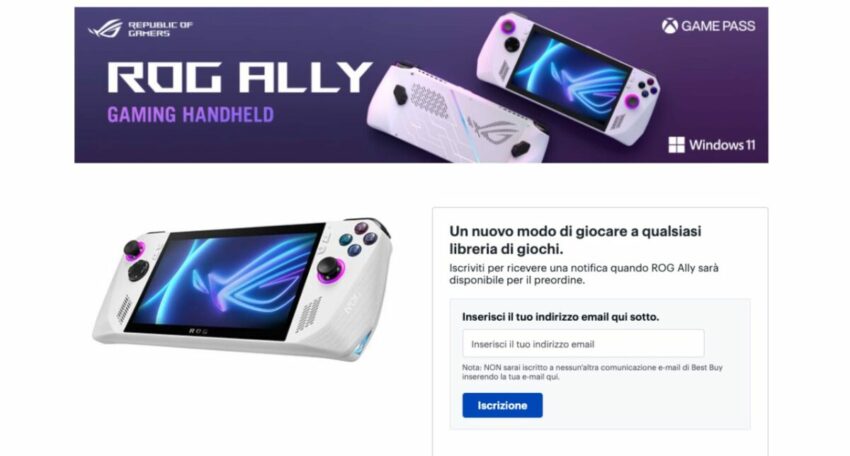Click the Republic of Gamers logo

140,28
